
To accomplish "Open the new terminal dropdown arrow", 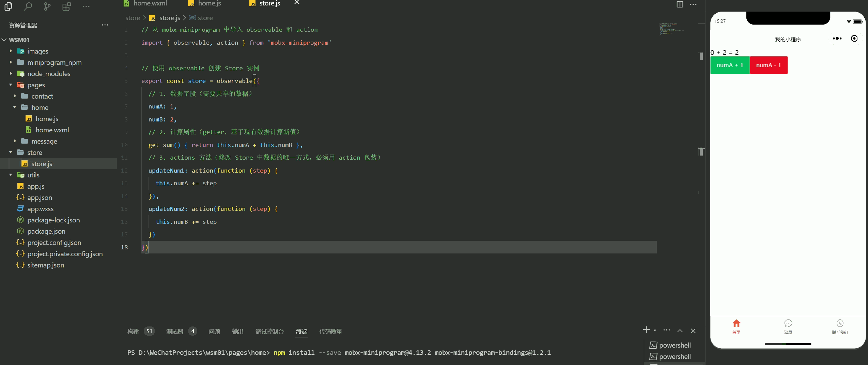I will point(655,331).
